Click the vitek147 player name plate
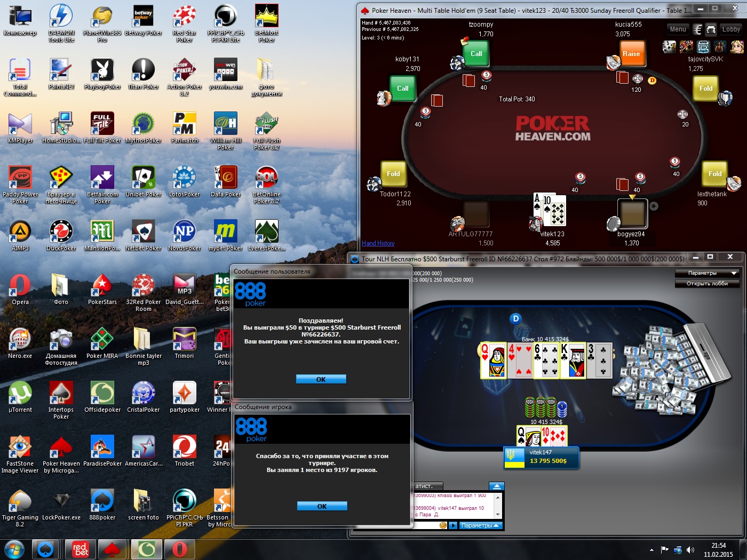 point(541,457)
